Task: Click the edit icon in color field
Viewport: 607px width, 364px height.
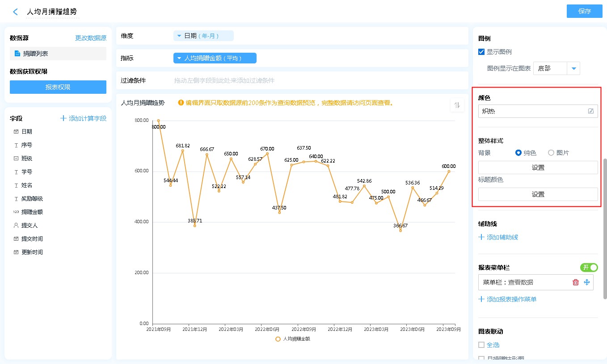Action: tap(591, 111)
